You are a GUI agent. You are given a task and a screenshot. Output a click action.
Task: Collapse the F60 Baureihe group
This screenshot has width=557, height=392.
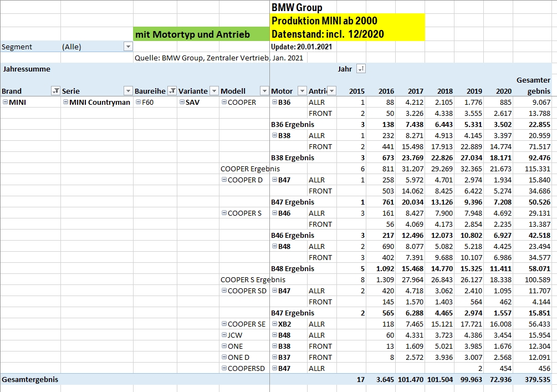click(138, 102)
